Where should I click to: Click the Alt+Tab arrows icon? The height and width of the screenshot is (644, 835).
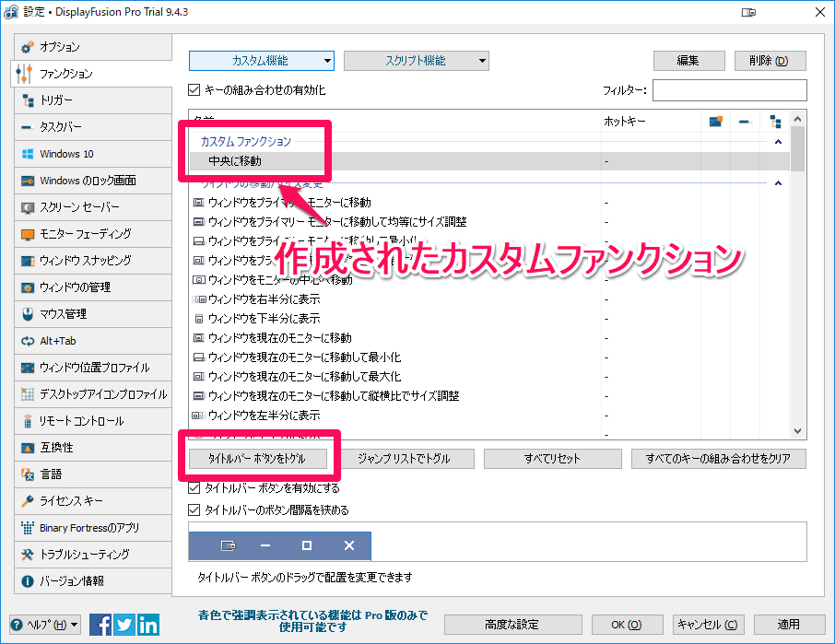(x=28, y=341)
